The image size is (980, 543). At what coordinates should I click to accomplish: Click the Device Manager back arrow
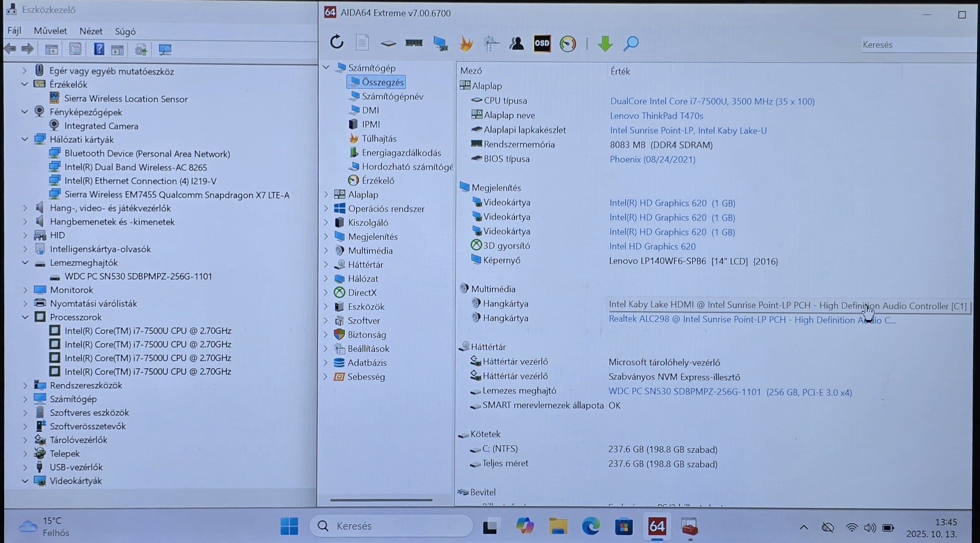[10, 49]
